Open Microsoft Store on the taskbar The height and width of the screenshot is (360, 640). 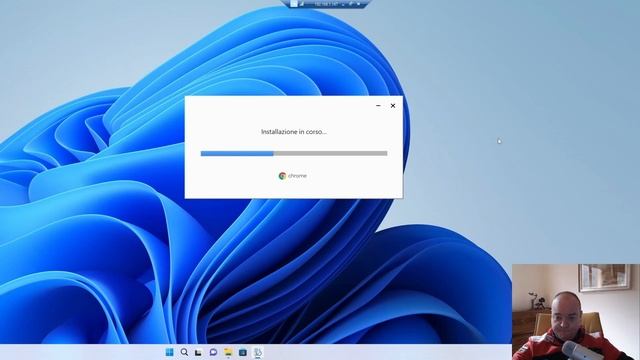pos(242,352)
